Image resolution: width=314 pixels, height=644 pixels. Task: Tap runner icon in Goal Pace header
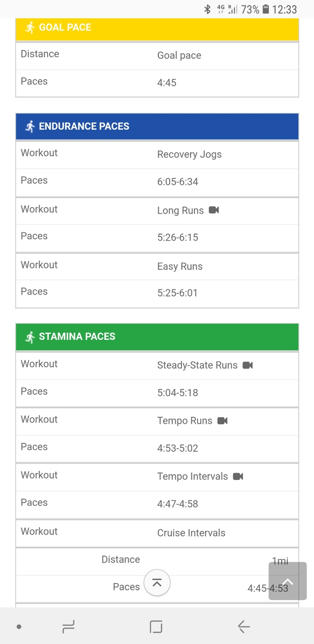pyautogui.click(x=30, y=28)
